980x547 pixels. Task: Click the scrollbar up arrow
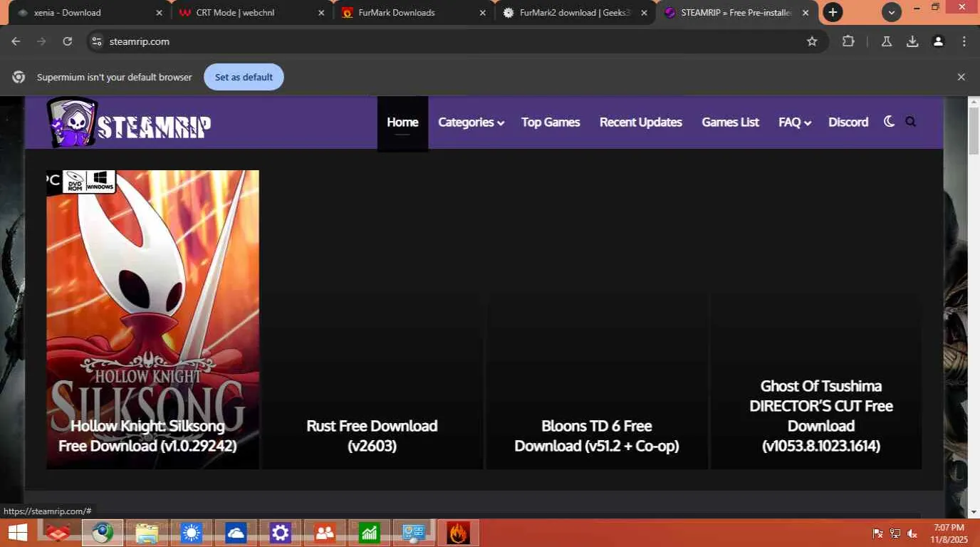pyautogui.click(x=974, y=102)
